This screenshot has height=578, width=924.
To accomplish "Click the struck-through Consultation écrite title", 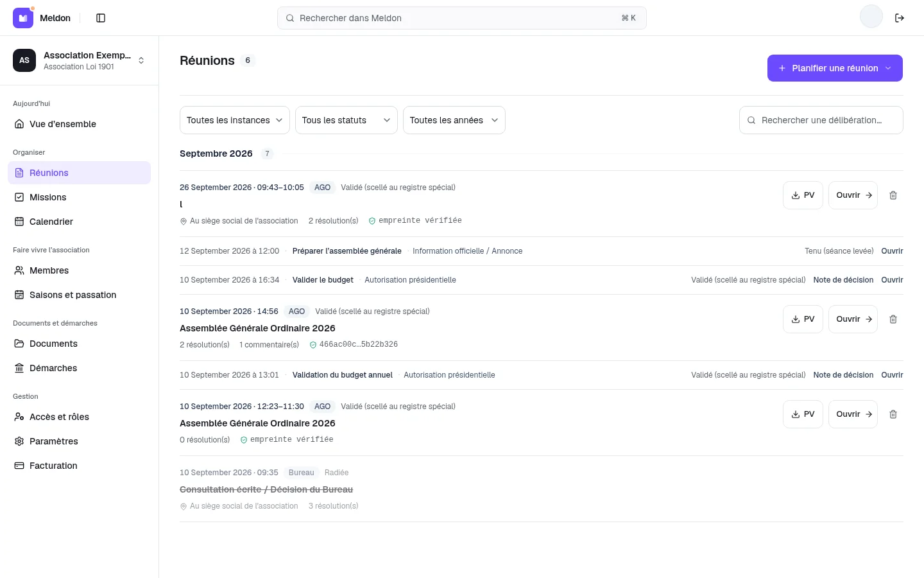I will [x=266, y=489].
